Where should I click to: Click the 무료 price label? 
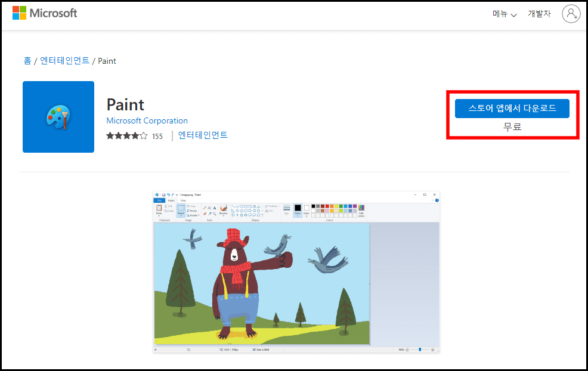point(512,127)
